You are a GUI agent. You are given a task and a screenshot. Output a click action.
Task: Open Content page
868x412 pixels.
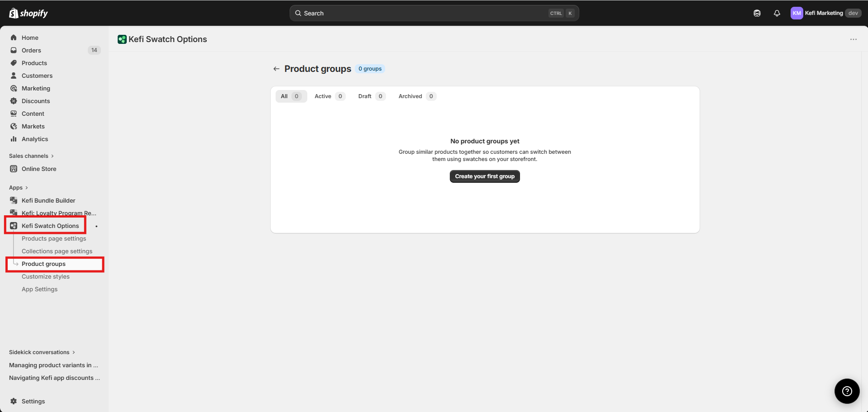click(x=33, y=114)
